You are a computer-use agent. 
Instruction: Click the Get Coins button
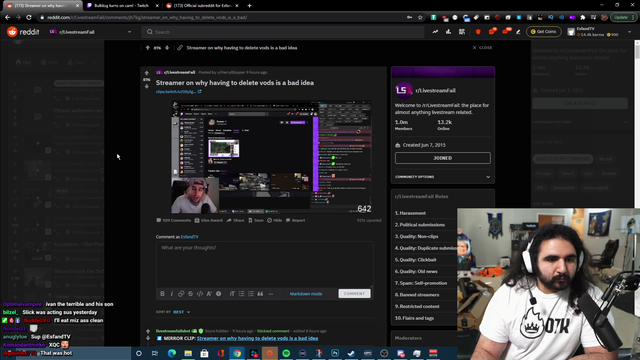click(x=544, y=31)
